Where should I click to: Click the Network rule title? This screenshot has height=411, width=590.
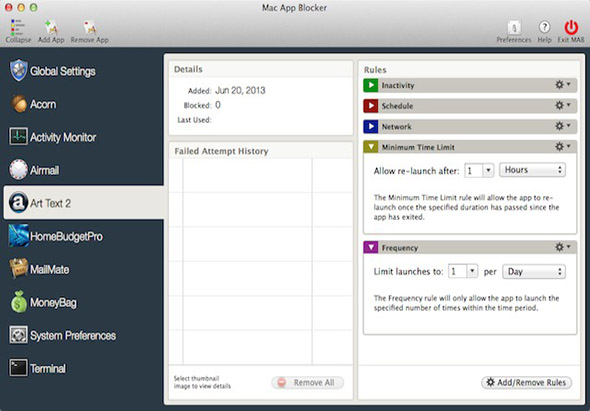click(397, 126)
